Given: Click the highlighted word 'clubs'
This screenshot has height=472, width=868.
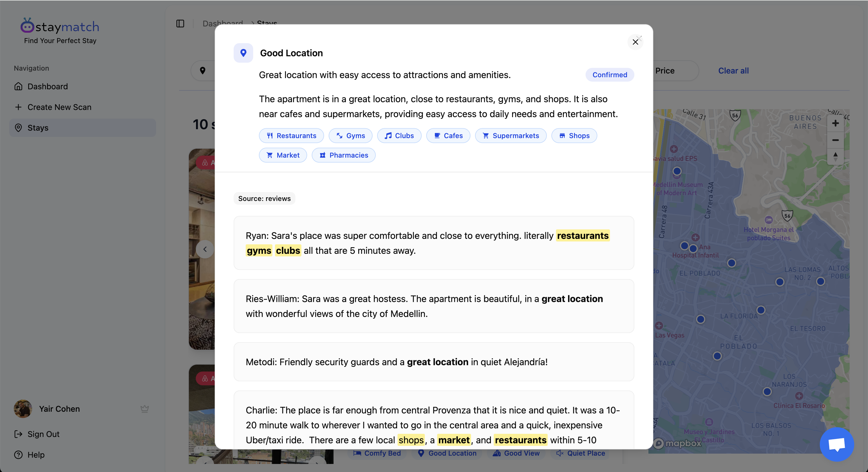Looking at the screenshot, I should pyautogui.click(x=288, y=250).
